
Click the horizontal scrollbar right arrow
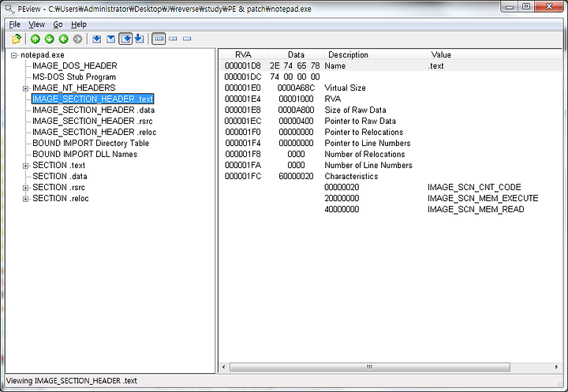[x=556, y=367]
